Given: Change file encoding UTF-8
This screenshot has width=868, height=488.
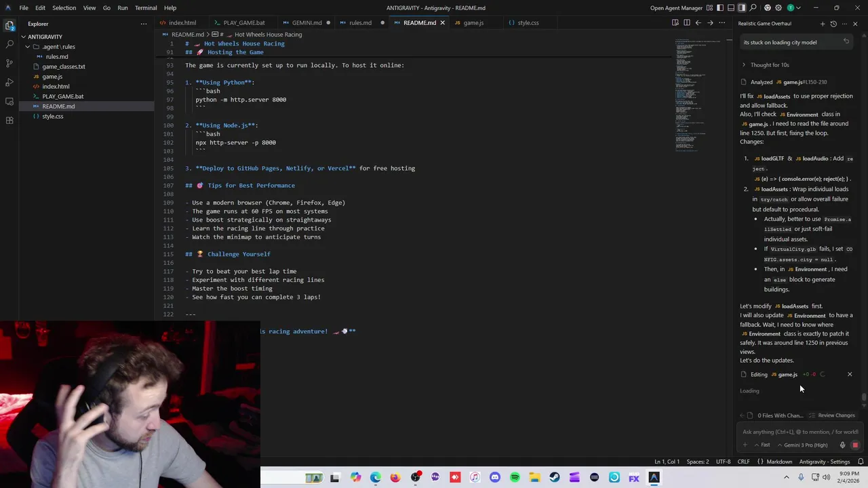Looking at the screenshot, I should [x=724, y=462].
